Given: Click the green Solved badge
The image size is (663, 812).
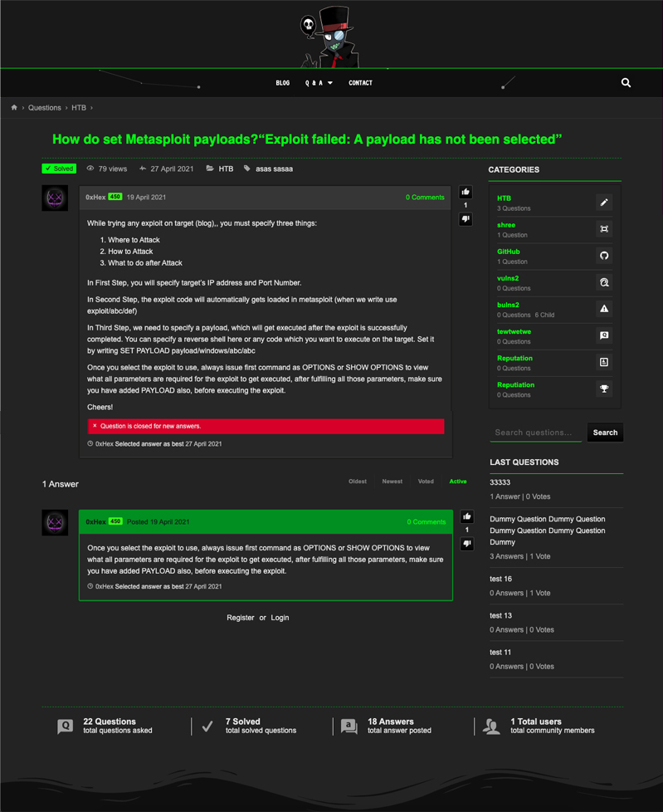Looking at the screenshot, I should [59, 169].
